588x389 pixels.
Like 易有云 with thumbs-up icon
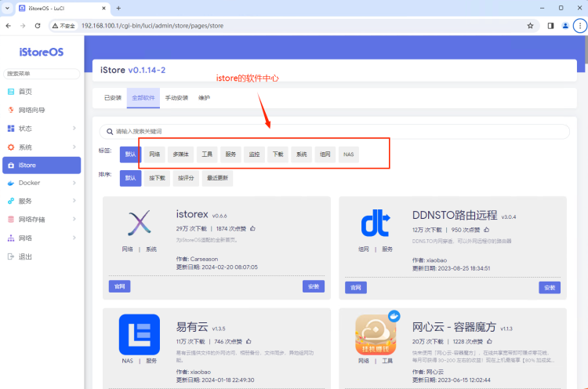(x=249, y=341)
